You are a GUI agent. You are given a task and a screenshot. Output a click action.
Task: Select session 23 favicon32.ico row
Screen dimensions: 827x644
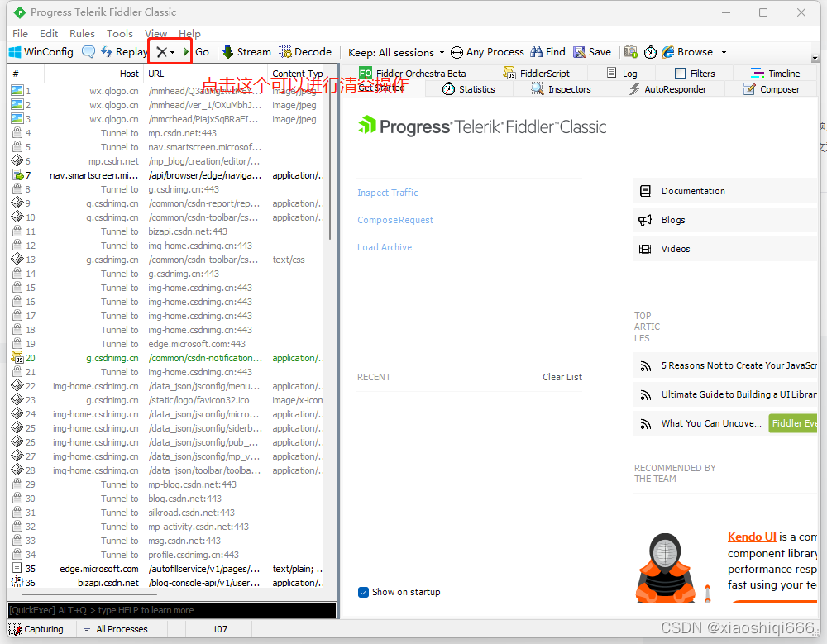167,400
